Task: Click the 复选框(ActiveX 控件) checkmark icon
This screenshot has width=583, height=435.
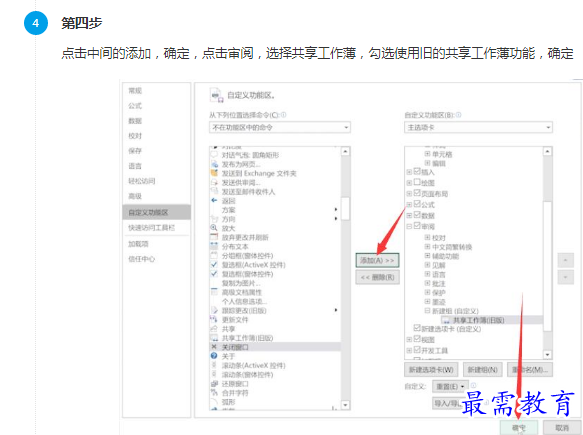Action: [x=214, y=264]
